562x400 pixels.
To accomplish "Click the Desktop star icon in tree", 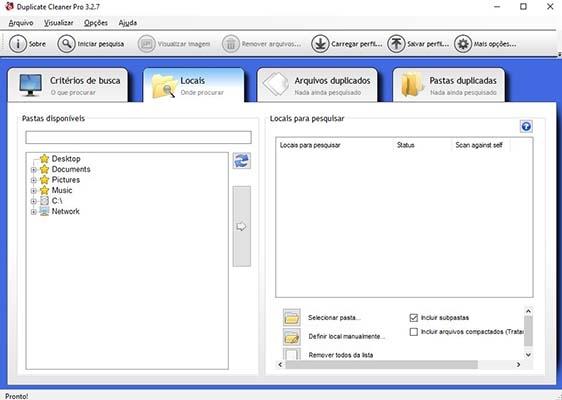I will 44,158.
